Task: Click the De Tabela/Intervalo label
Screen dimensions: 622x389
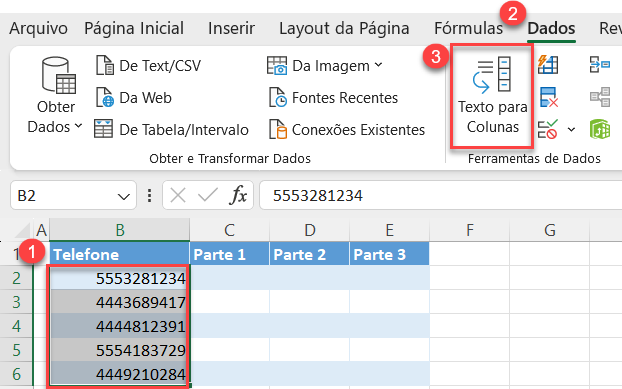Action: (184, 130)
